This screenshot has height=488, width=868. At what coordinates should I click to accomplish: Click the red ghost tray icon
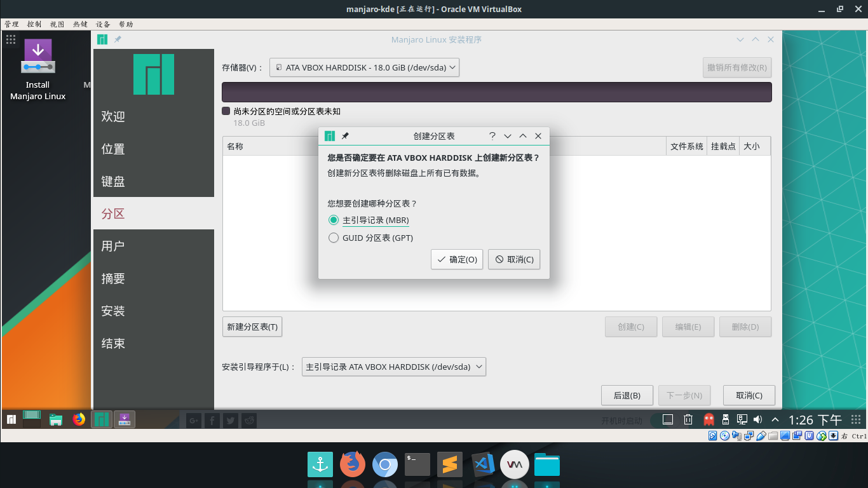709,419
